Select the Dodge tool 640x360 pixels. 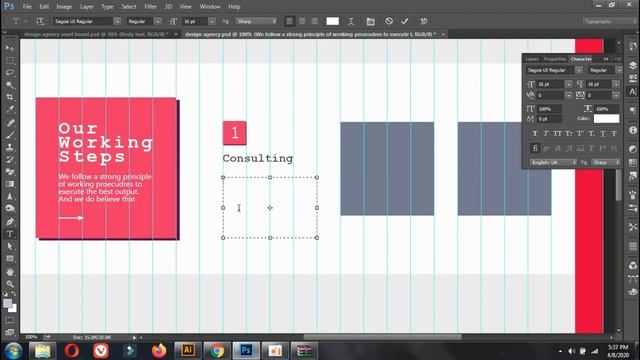[10, 209]
